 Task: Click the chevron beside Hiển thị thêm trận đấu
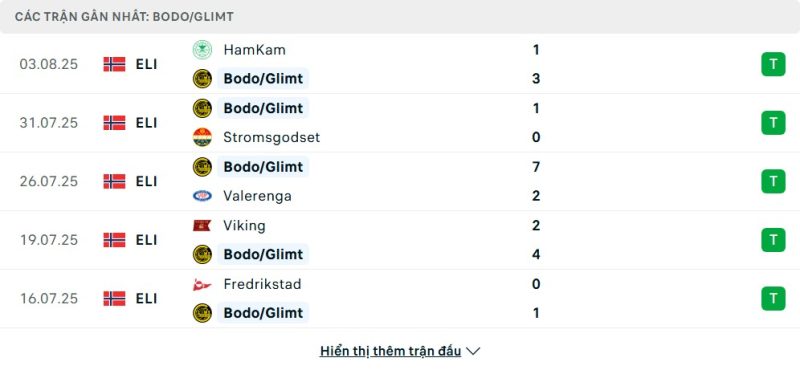(x=473, y=352)
